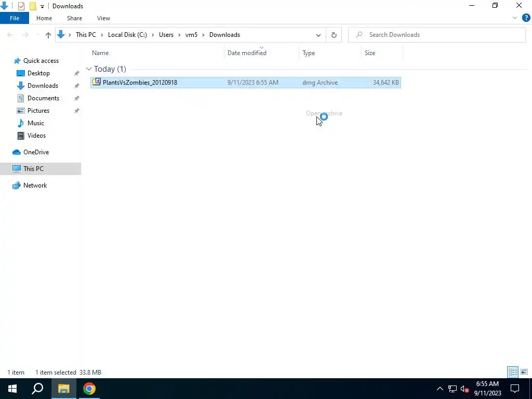The width and height of the screenshot is (532, 399).
Task: Click the pin icon beside Documents
Action: pyautogui.click(x=77, y=98)
